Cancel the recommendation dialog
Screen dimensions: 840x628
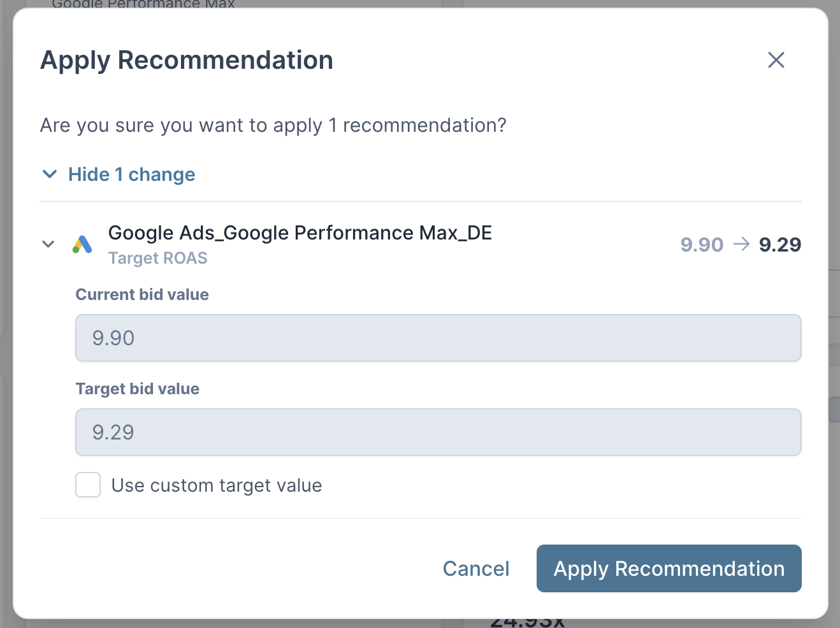click(x=476, y=568)
